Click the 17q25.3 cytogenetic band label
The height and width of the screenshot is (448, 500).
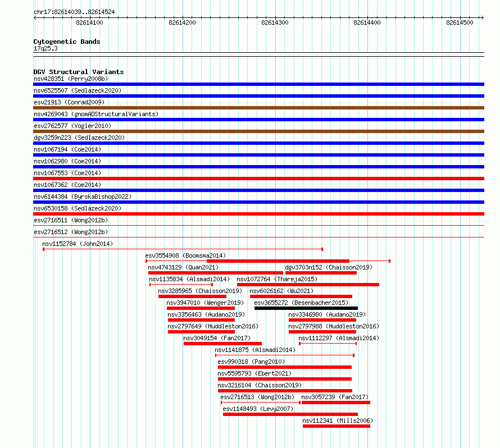46,48
